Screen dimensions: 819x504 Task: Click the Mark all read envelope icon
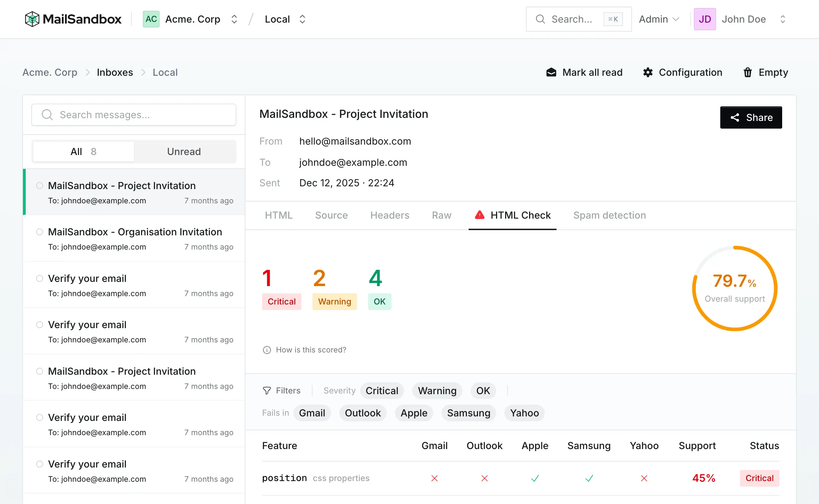coord(551,72)
